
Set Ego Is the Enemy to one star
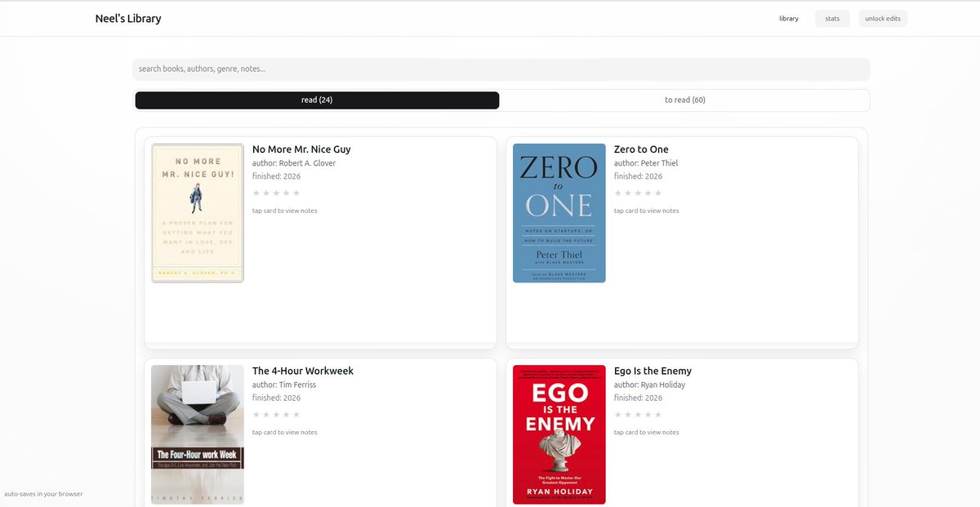tap(618, 415)
